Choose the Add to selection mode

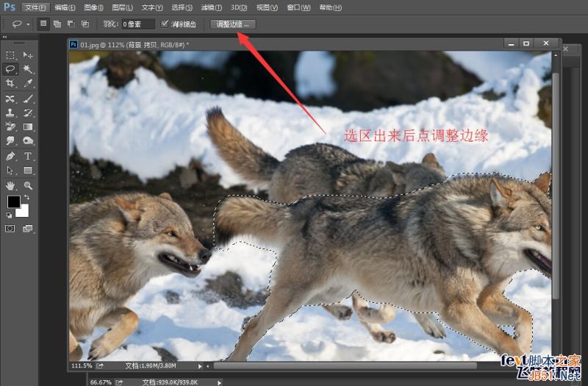(57, 24)
